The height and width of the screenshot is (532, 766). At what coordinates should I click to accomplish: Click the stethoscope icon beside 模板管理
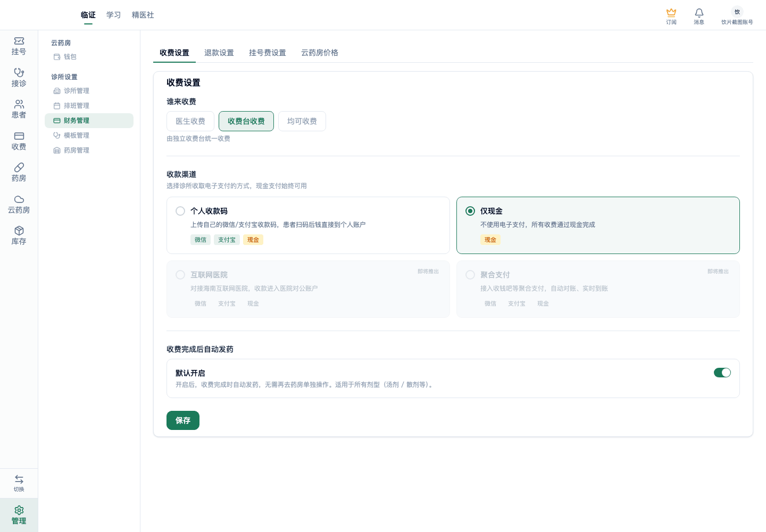pos(57,136)
